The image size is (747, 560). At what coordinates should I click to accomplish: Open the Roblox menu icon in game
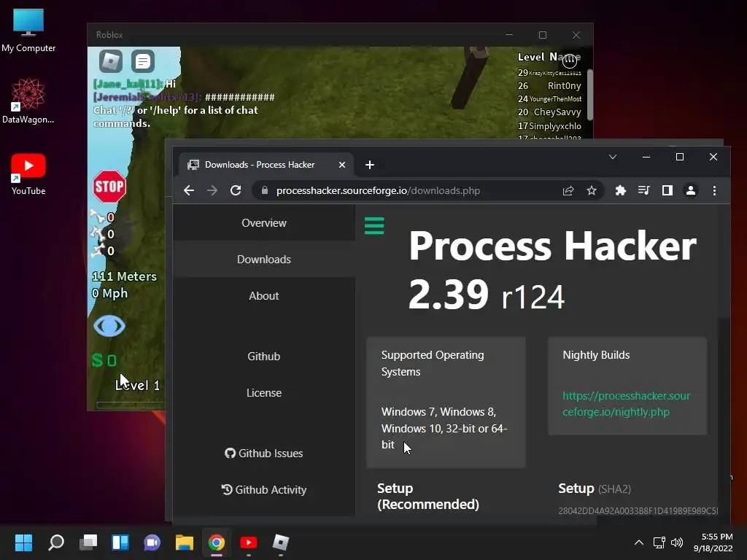point(111,61)
